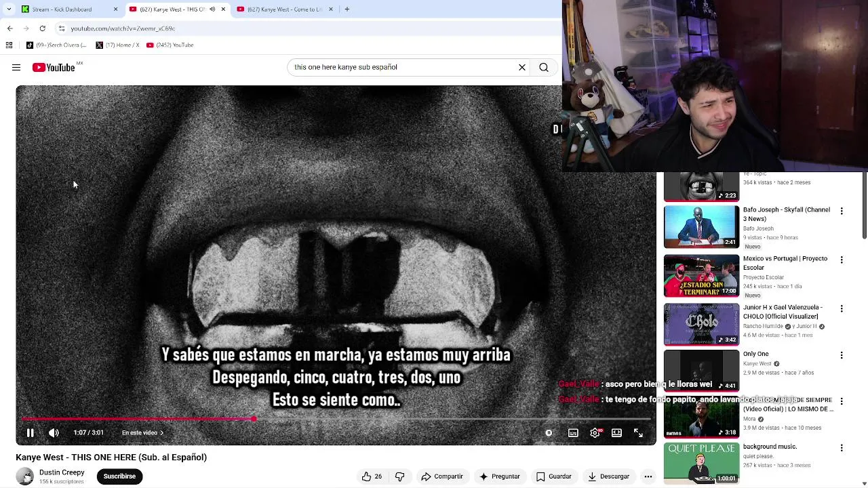Image resolution: width=868 pixels, height=488 pixels.
Task: Toggle the autoplay switch in player controls
Action: [549, 432]
